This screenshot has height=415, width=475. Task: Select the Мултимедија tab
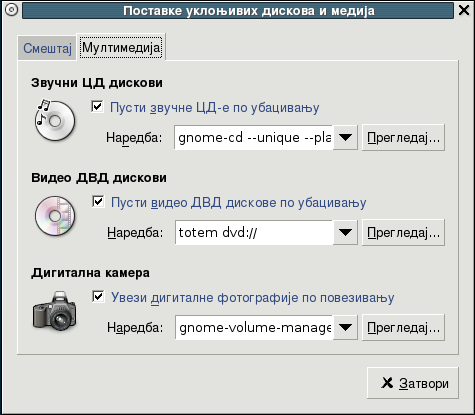pos(121,47)
